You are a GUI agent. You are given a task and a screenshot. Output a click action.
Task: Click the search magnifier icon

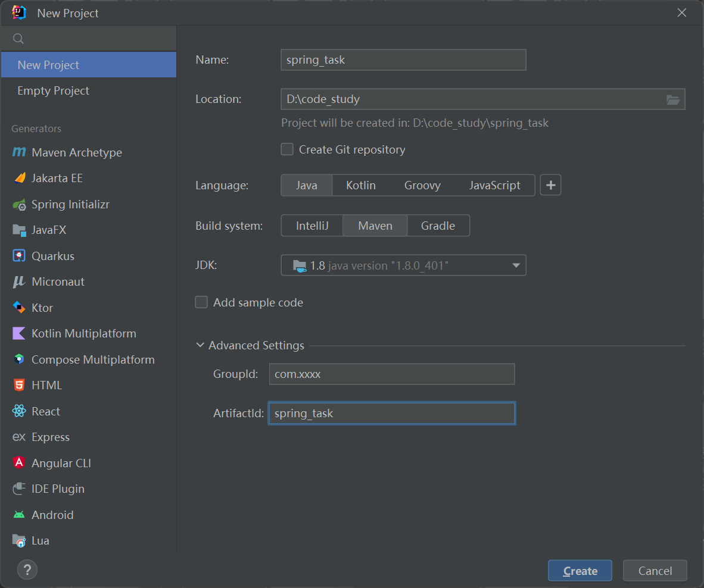click(18, 39)
